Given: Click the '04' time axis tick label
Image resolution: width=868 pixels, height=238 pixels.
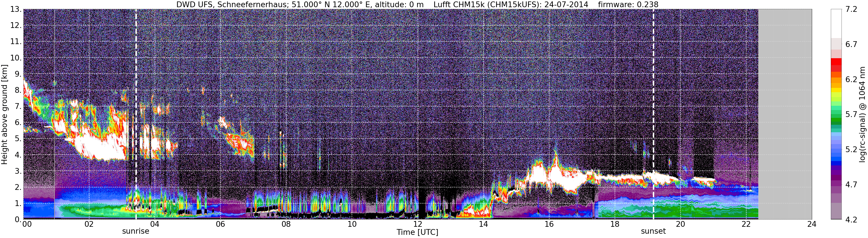Looking at the screenshot, I should (x=154, y=224).
